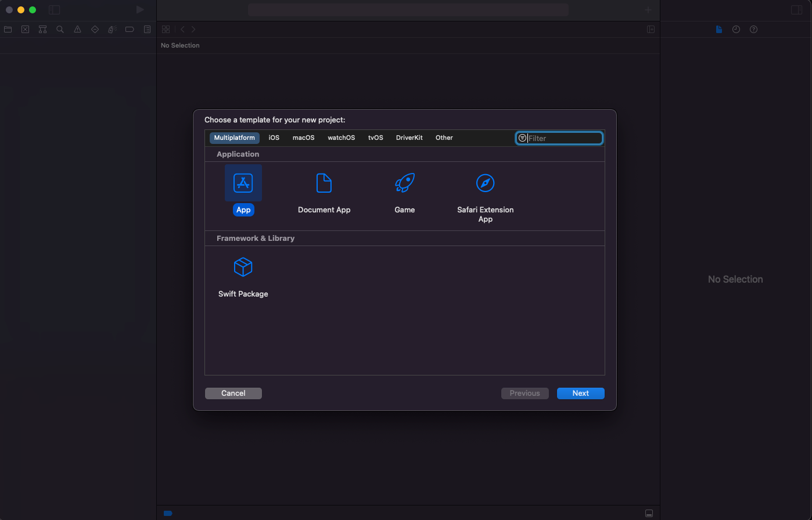Image resolution: width=812 pixels, height=520 pixels.
Task: Toggle the navigator sidebar icon in the title bar
Action: click(54, 10)
